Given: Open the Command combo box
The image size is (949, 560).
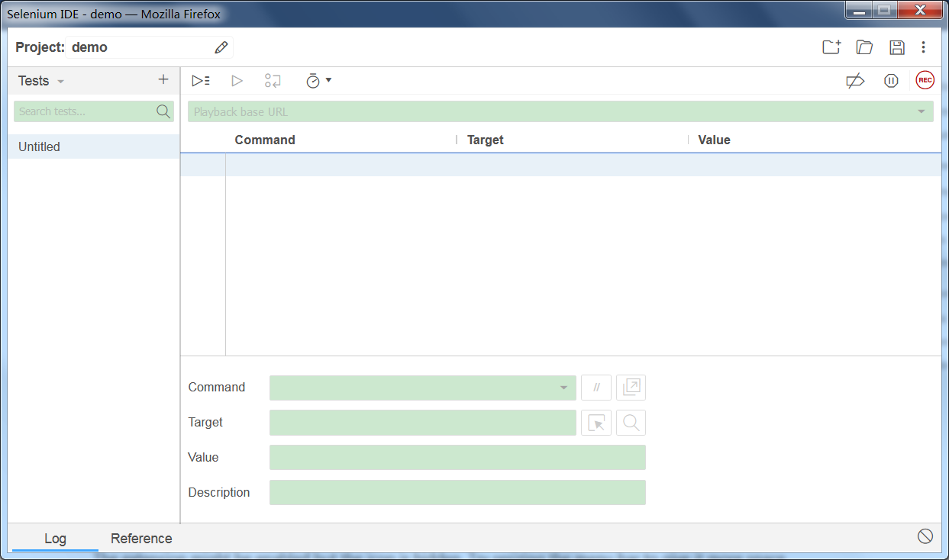Looking at the screenshot, I should (x=423, y=388).
